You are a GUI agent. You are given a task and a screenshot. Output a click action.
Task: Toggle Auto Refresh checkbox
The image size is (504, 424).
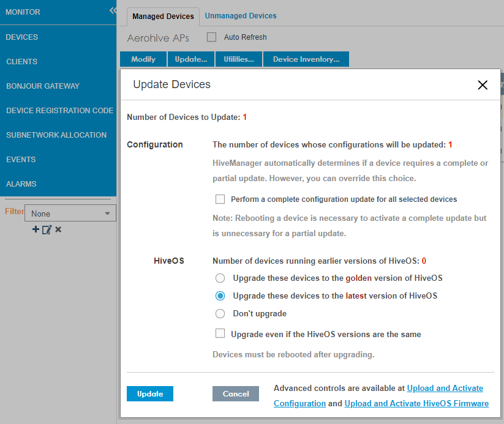[211, 37]
